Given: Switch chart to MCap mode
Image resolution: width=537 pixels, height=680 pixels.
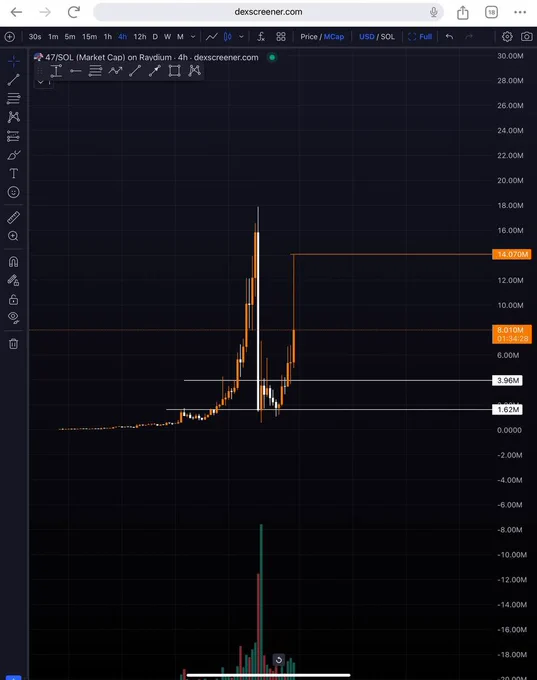Looking at the screenshot, I should click(334, 37).
